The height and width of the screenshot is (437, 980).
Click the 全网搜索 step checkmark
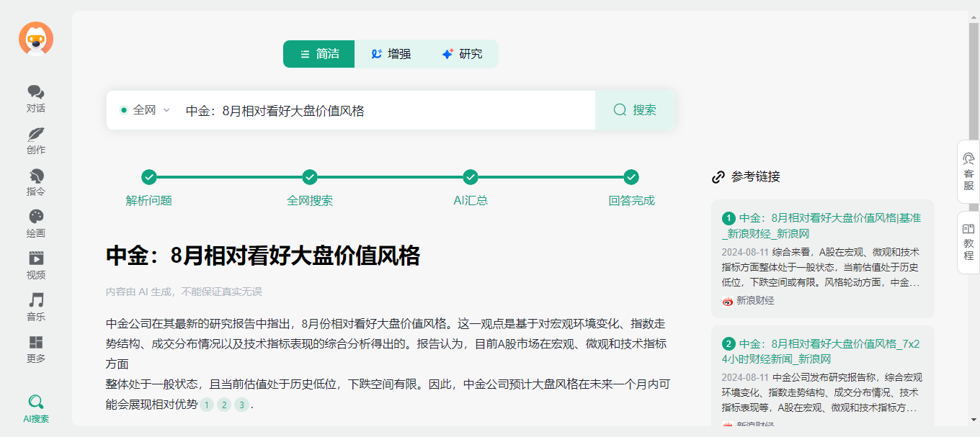click(310, 177)
